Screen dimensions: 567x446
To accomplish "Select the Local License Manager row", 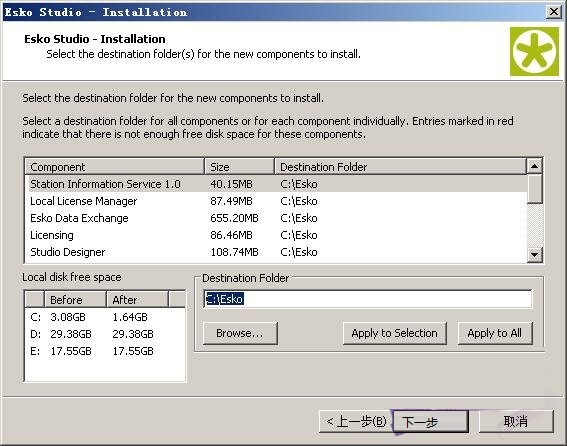I will click(x=276, y=201).
